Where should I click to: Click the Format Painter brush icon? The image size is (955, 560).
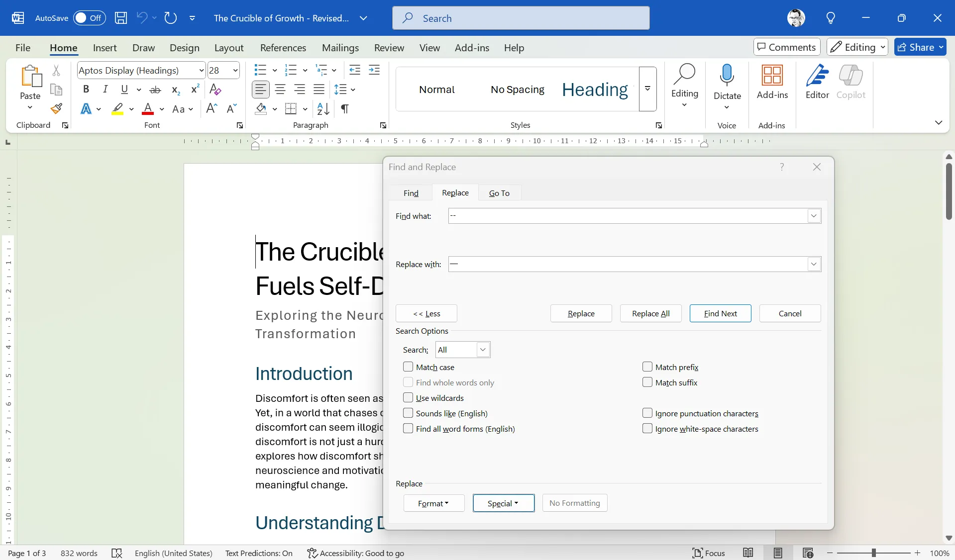click(x=56, y=108)
